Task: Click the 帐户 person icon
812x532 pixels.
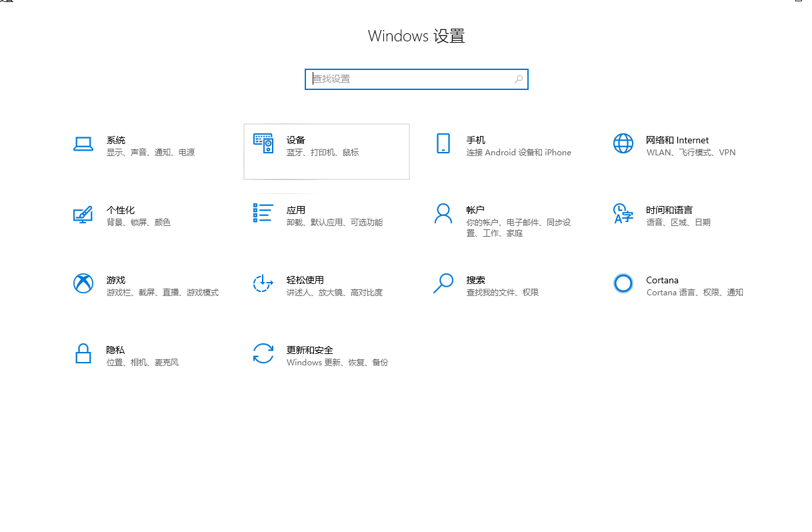Action: (x=443, y=214)
